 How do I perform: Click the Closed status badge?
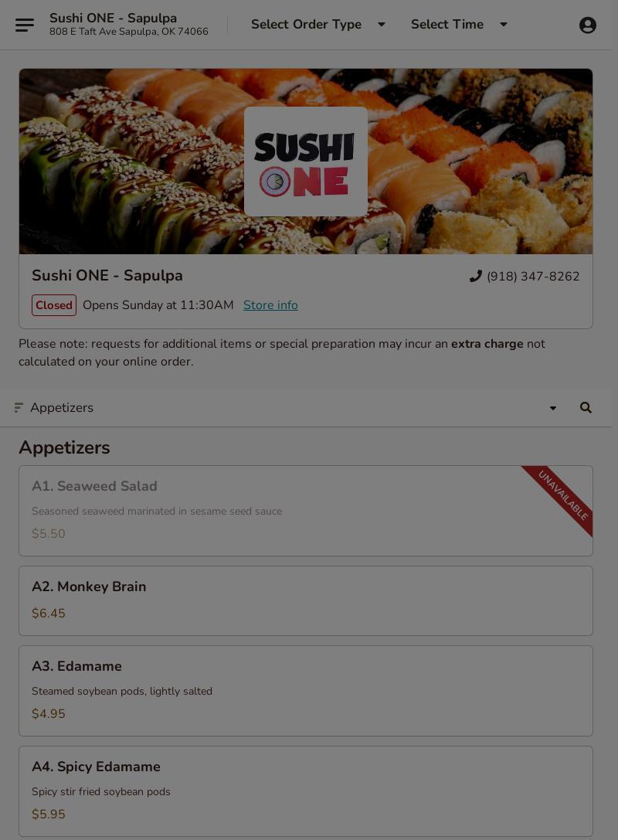pos(54,304)
